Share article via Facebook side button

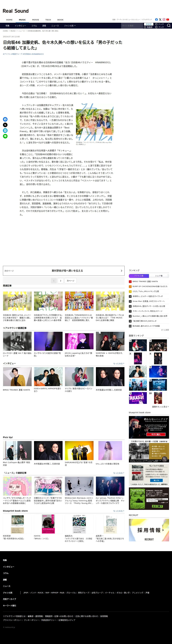point(5,119)
